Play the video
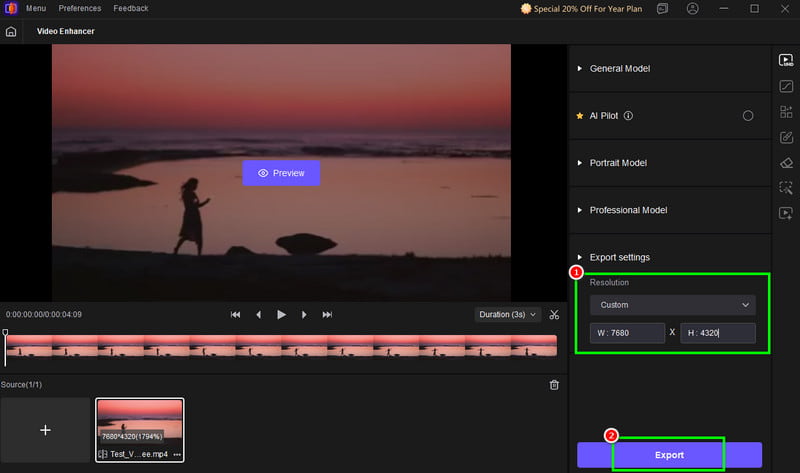This screenshot has width=800, height=473. click(281, 315)
